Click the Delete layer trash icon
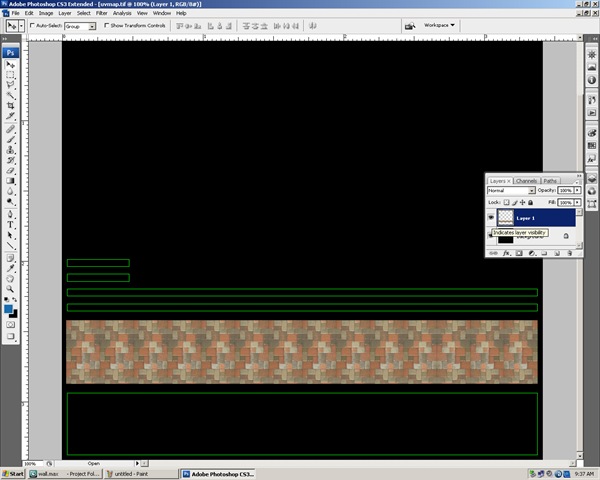The width and height of the screenshot is (600, 480). coord(569,253)
